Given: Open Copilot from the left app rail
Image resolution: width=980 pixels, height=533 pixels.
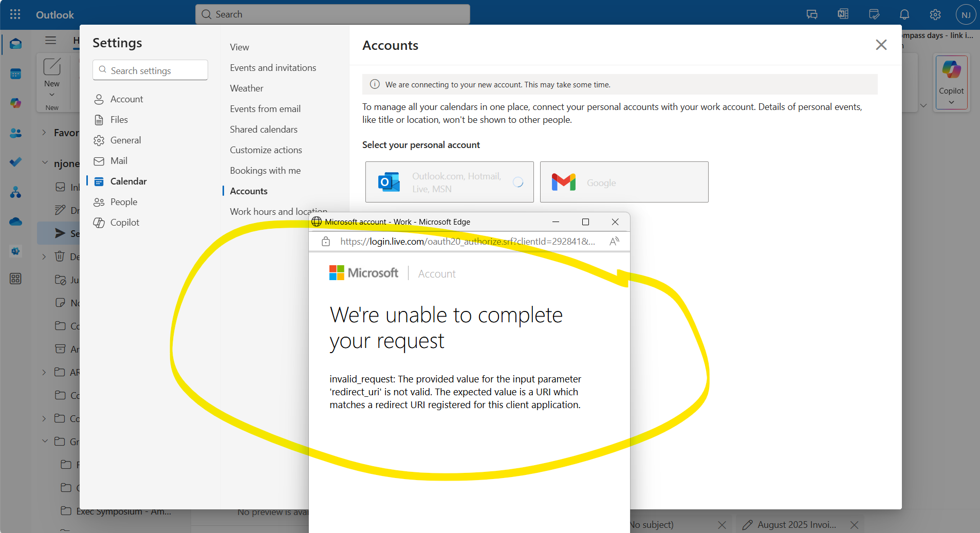Looking at the screenshot, I should click(15, 103).
